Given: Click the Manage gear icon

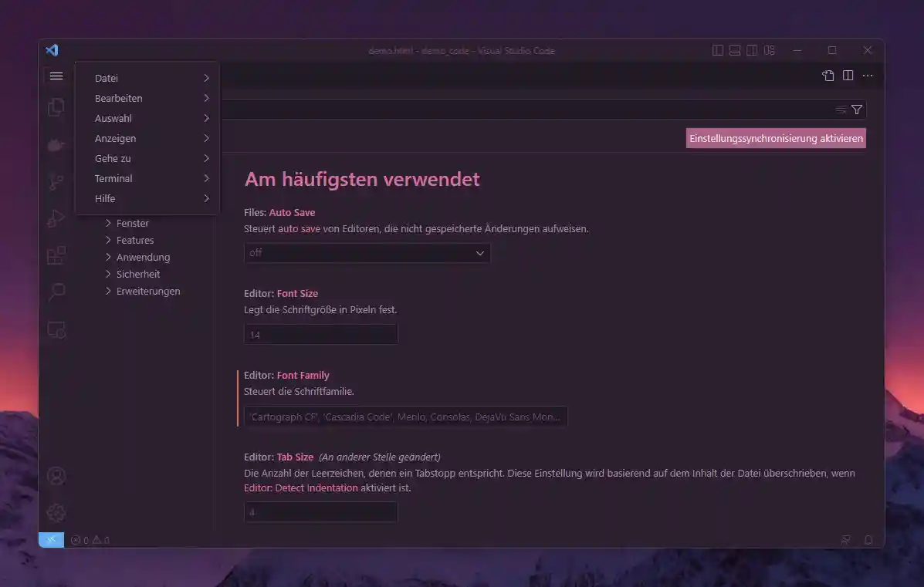Looking at the screenshot, I should 56,513.
